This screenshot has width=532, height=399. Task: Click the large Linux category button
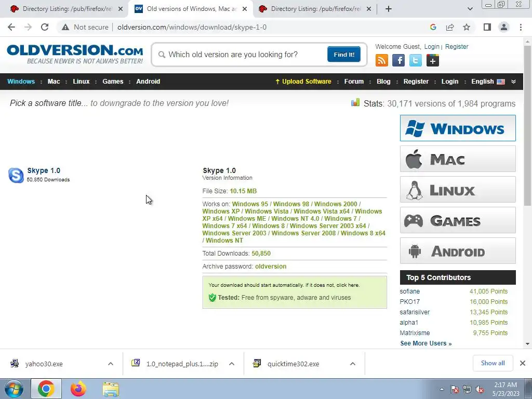[x=458, y=189]
